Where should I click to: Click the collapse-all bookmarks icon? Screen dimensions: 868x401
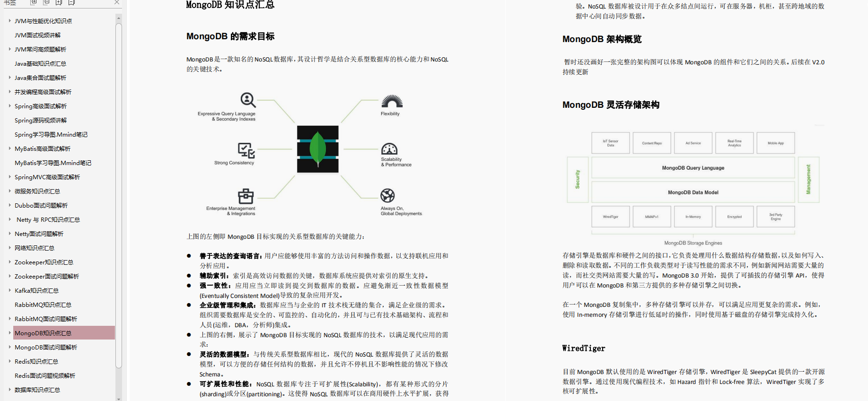pyautogui.click(x=46, y=2)
